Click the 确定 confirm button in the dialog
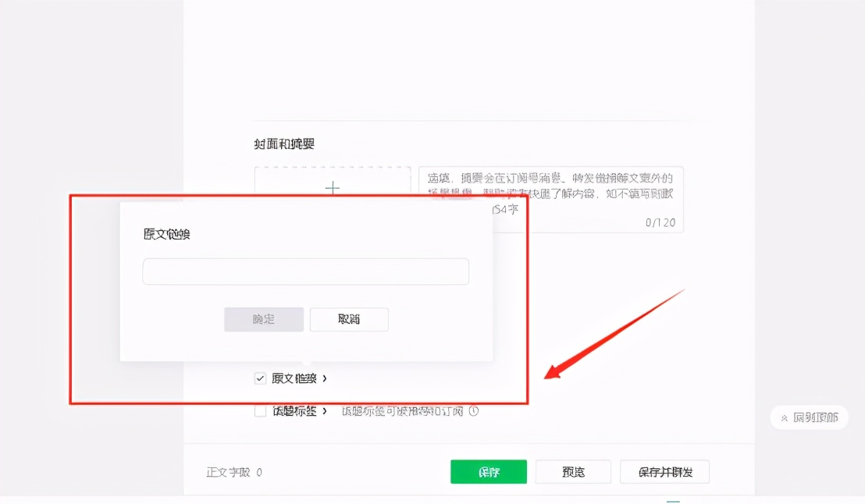The image size is (865, 504). click(264, 319)
